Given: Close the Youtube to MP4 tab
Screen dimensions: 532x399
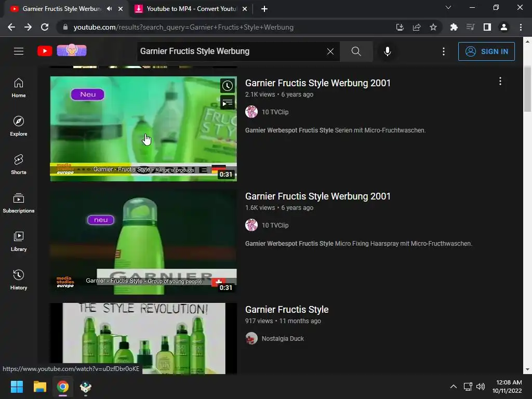Looking at the screenshot, I should coord(245,9).
